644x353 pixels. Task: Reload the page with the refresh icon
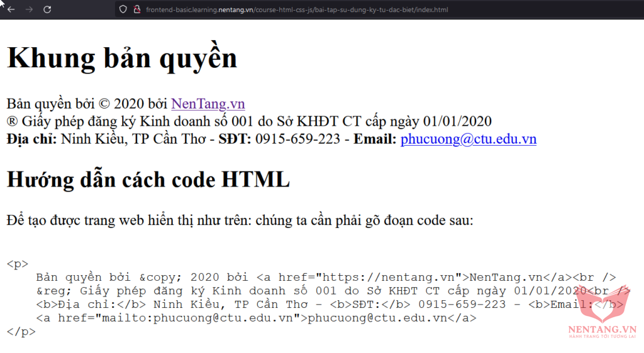pos(47,9)
